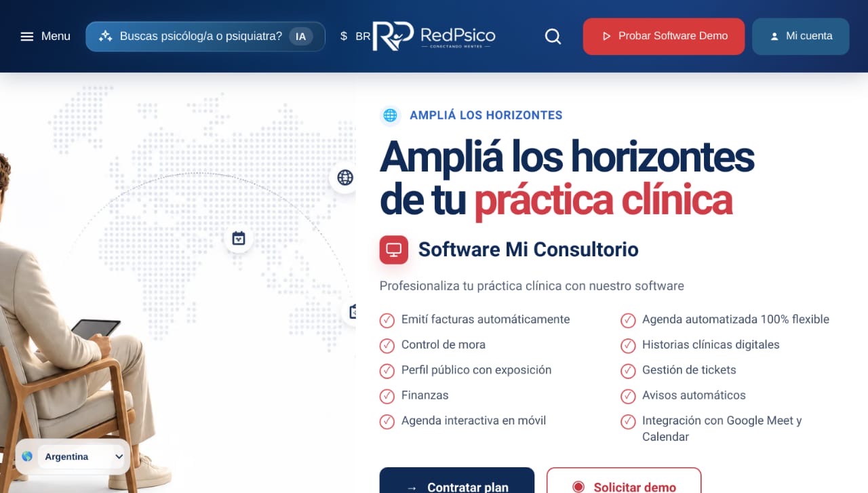The image size is (868, 493).
Task: Open the AI psychologist search box
Action: [205, 37]
